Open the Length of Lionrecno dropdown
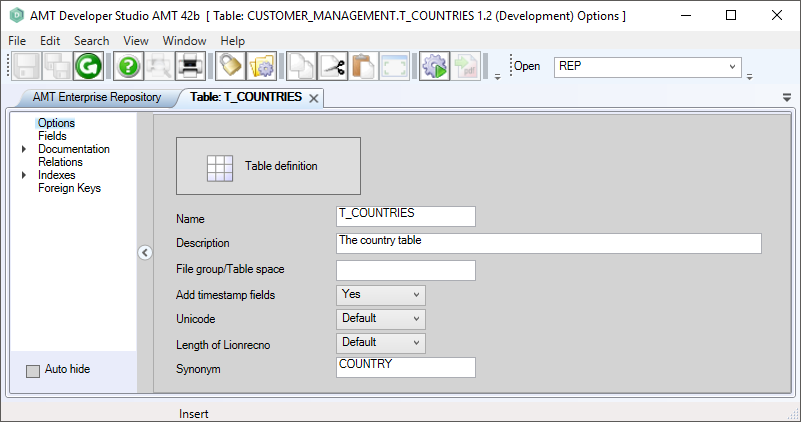This screenshot has height=422, width=801. 416,343
